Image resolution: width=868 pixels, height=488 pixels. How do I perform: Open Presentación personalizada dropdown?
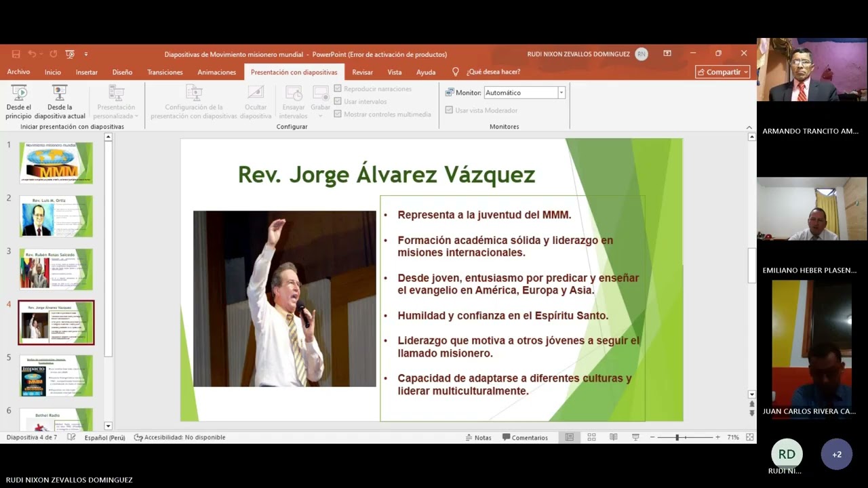pyautogui.click(x=116, y=102)
